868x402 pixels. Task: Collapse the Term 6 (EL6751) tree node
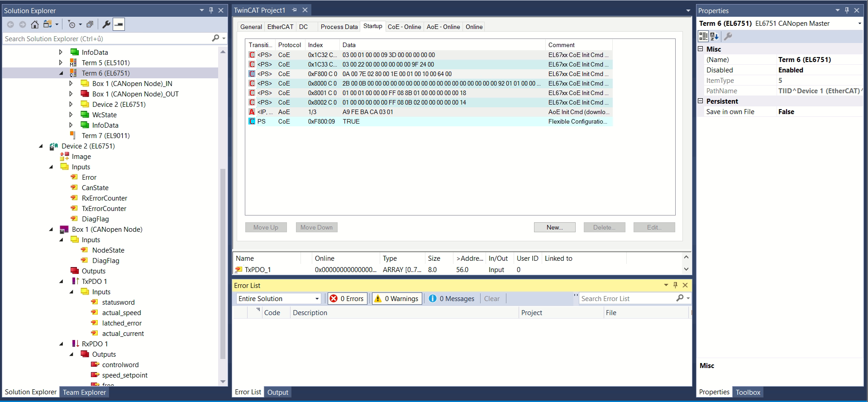(x=61, y=73)
